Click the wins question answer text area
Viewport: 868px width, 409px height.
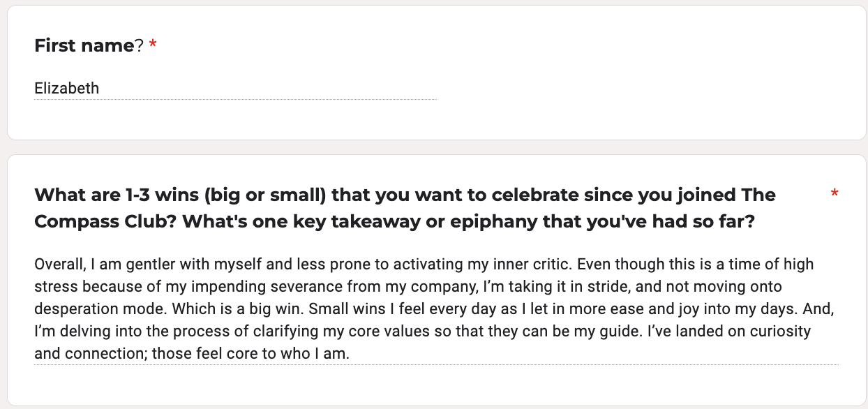coord(436,309)
